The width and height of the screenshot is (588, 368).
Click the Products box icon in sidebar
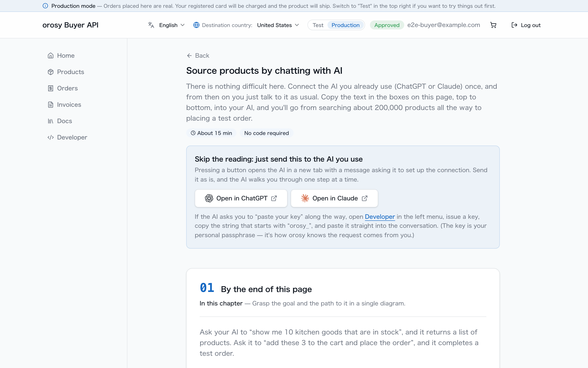coord(51,72)
